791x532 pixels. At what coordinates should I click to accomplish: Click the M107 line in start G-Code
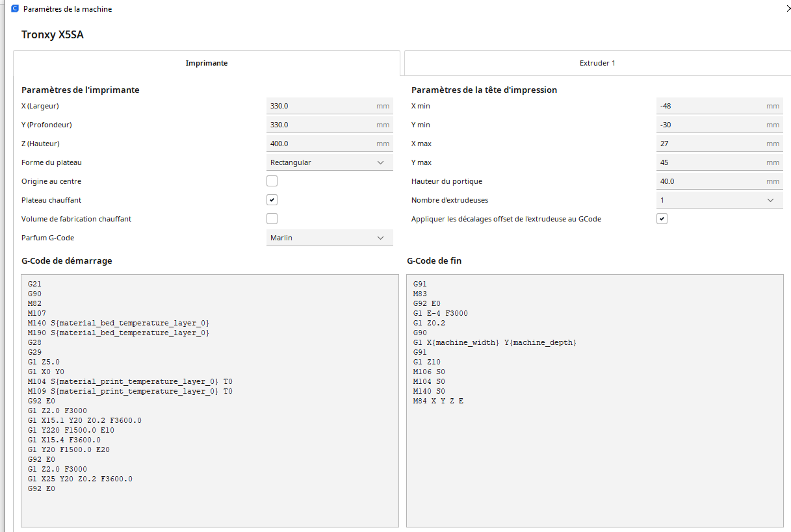[37, 313]
